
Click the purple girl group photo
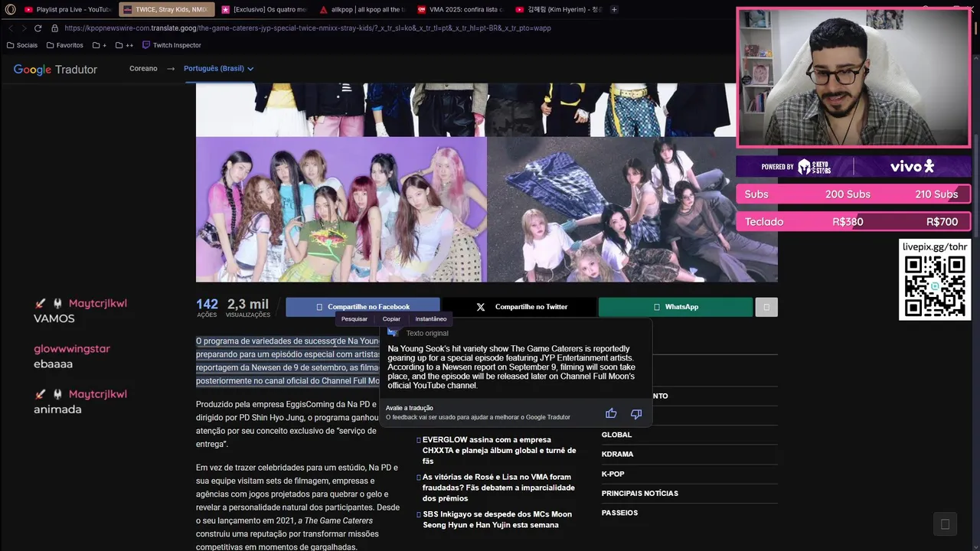click(341, 209)
